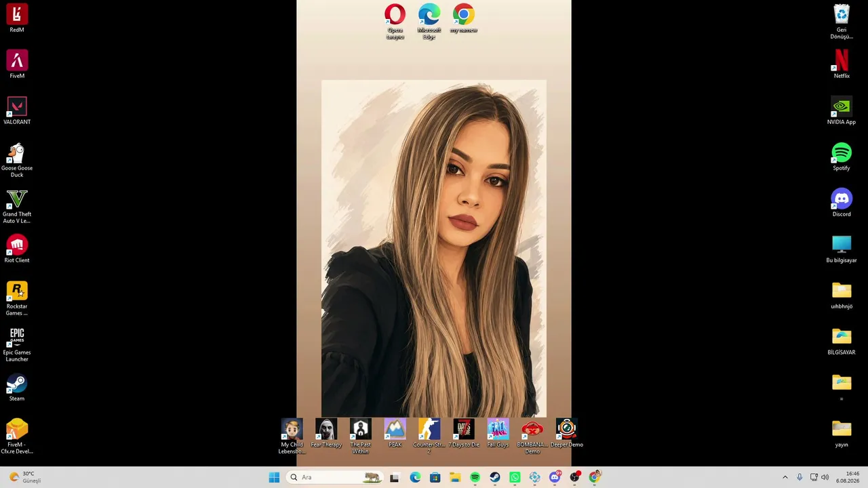Open the Epic Games Launcher shortcut

click(17, 344)
